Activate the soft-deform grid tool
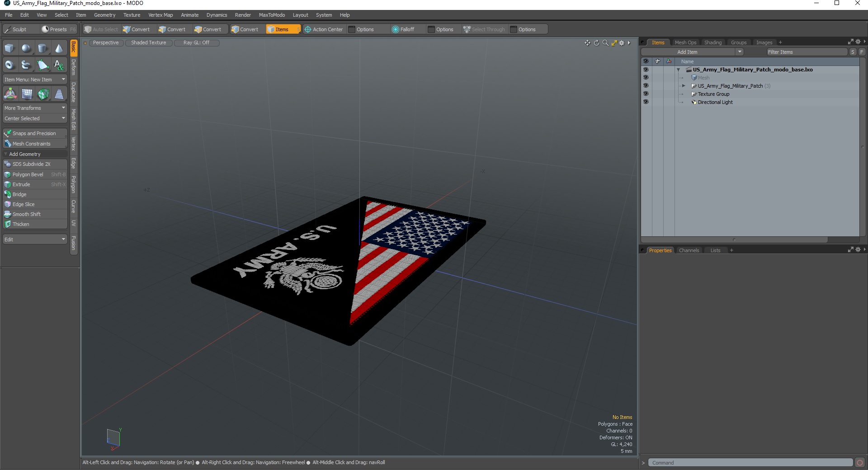 [x=27, y=94]
